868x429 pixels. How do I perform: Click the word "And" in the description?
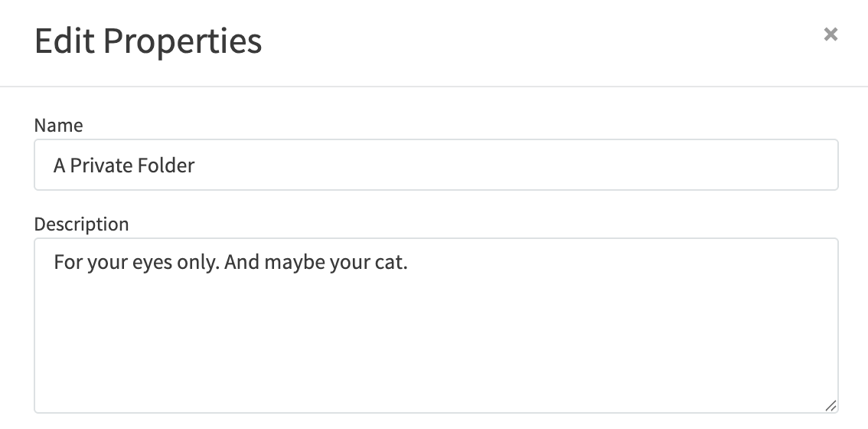[x=242, y=264]
